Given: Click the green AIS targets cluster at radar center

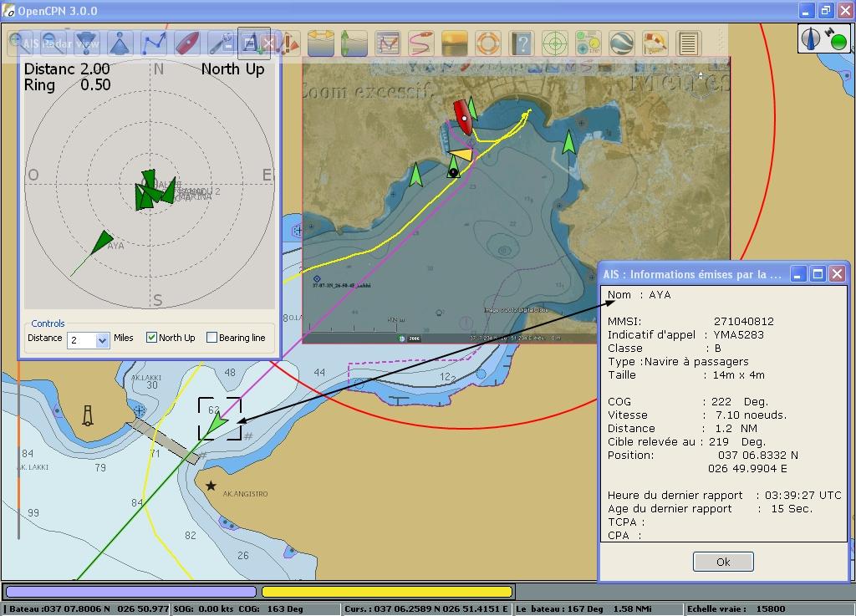Looking at the screenshot, I should tap(155, 190).
